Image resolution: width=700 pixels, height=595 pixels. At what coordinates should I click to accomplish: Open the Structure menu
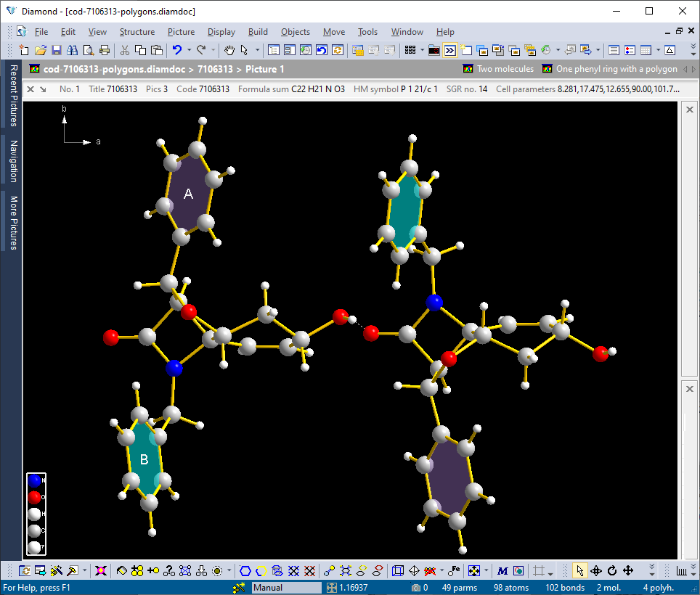point(137,32)
